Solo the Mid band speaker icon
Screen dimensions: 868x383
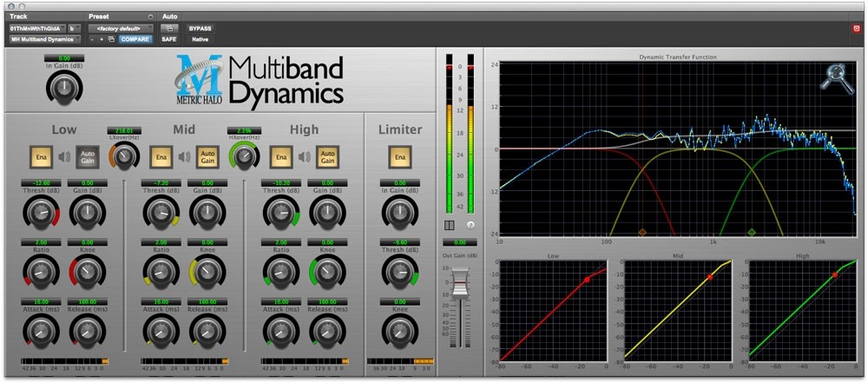184,157
